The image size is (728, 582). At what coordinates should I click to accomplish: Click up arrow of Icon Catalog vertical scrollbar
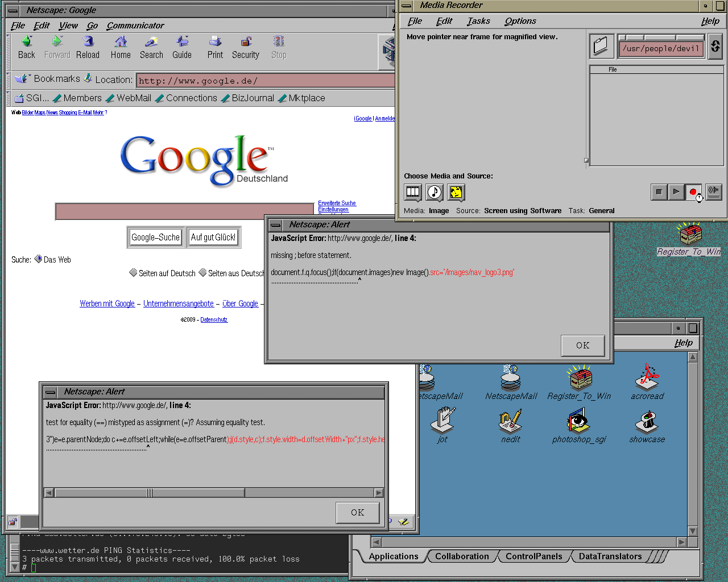pos(692,357)
